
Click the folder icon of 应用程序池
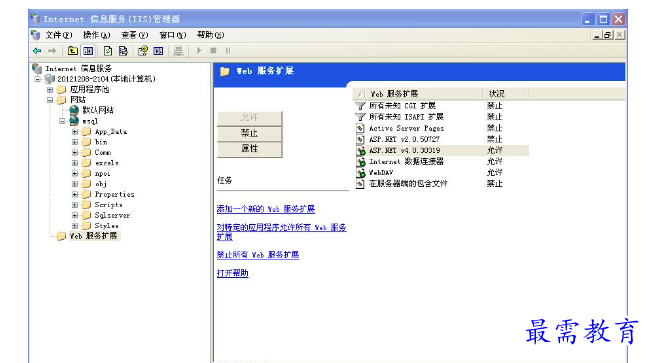point(61,90)
